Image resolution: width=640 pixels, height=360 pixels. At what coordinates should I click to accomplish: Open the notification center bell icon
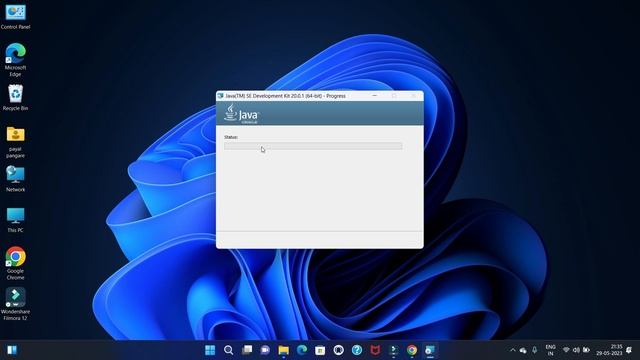pos(629,350)
